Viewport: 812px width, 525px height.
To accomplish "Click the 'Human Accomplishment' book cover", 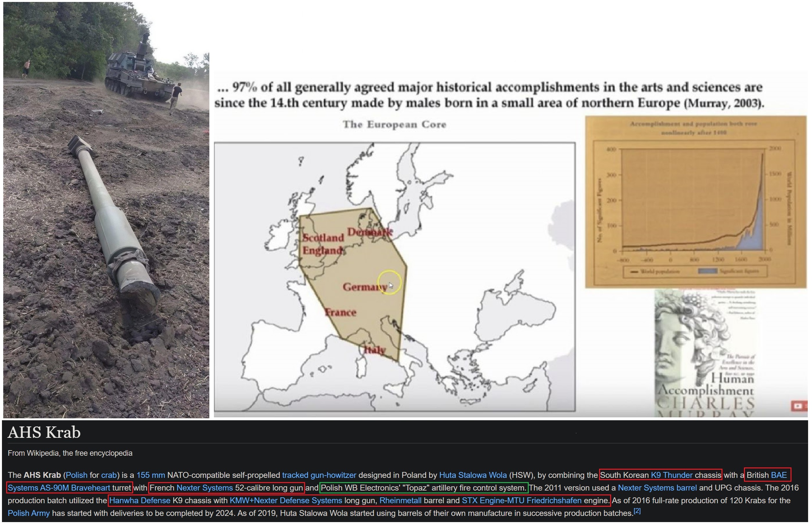I will click(x=706, y=353).
